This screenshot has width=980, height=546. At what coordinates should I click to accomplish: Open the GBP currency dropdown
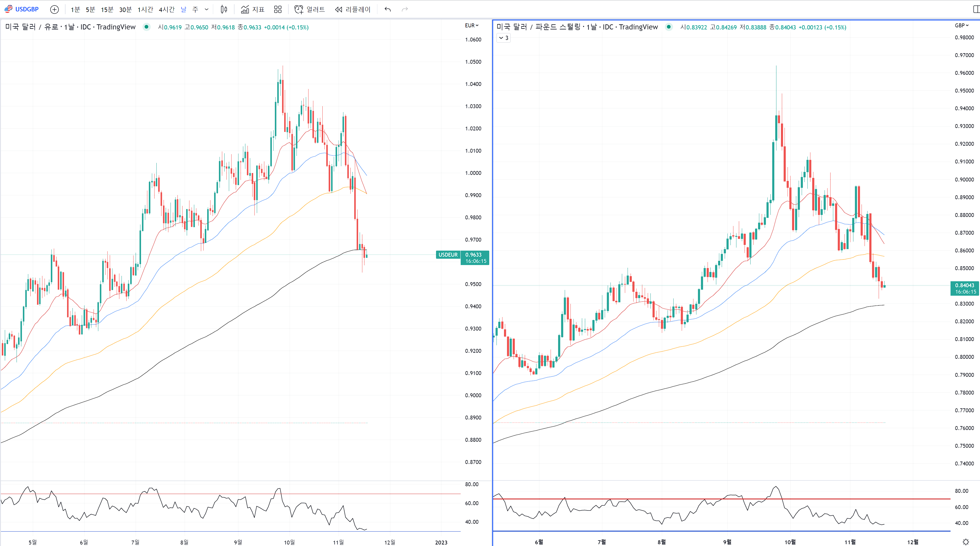tap(961, 26)
